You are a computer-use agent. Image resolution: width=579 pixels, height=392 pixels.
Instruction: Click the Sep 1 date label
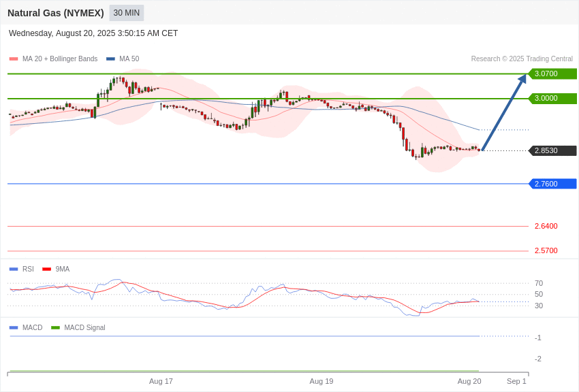(516, 381)
